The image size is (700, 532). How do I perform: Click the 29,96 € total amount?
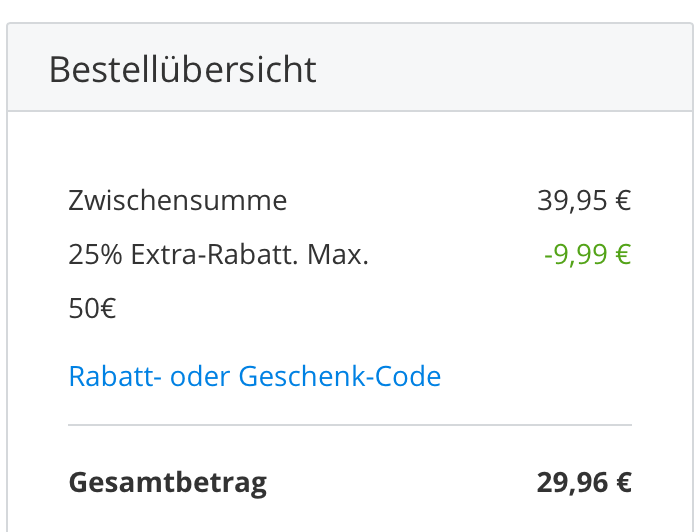pyautogui.click(x=584, y=483)
